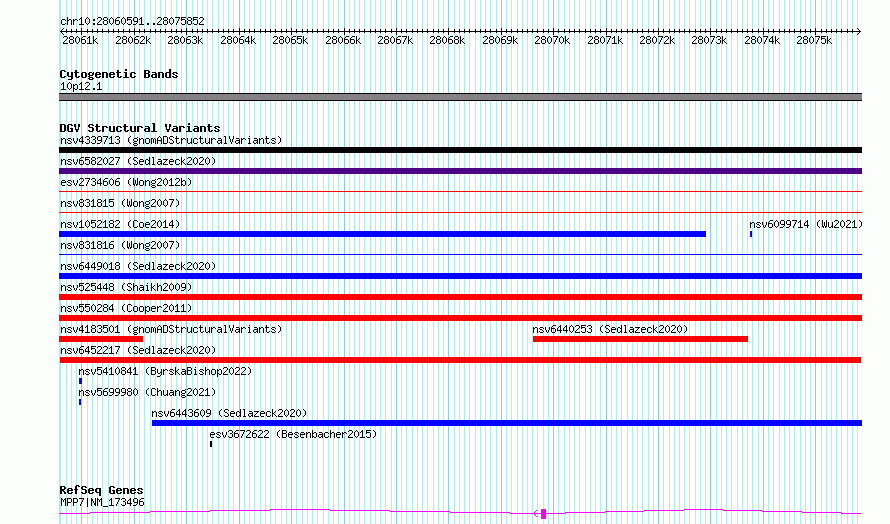This screenshot has width=890, height=524.
Task: Open nsv6452217 (Sedlazeck2020) variant
Action: point(138,350)
